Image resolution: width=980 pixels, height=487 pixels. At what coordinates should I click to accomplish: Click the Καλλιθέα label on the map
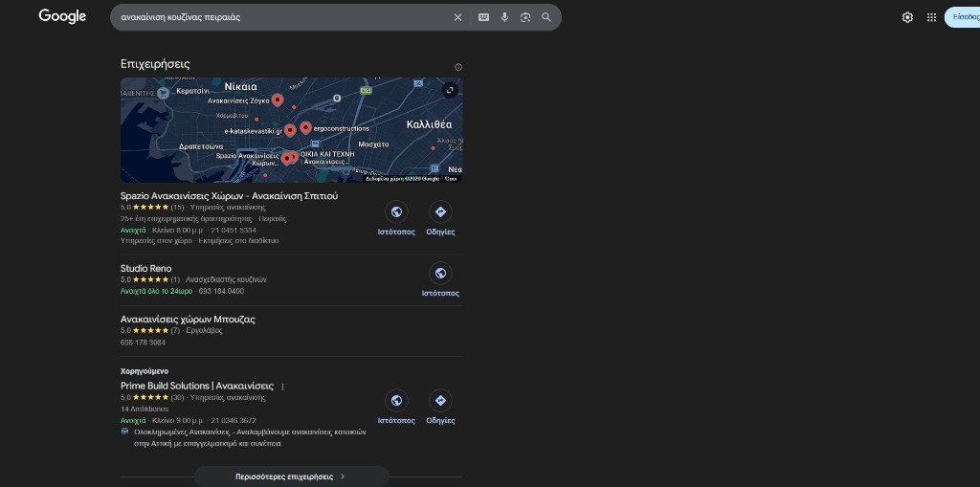429,124
